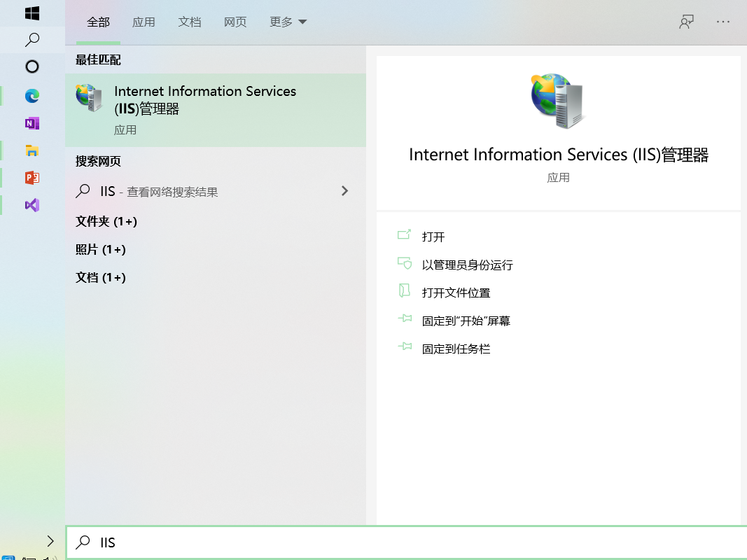
Task: Open the 更多 dropdown menu
Action: pos(287,22)
